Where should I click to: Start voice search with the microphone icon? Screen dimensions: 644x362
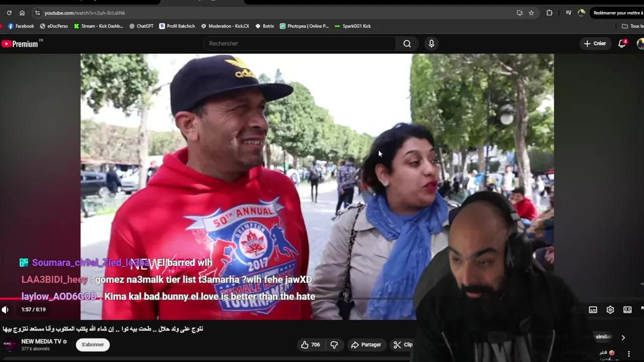tap(431, 44)
